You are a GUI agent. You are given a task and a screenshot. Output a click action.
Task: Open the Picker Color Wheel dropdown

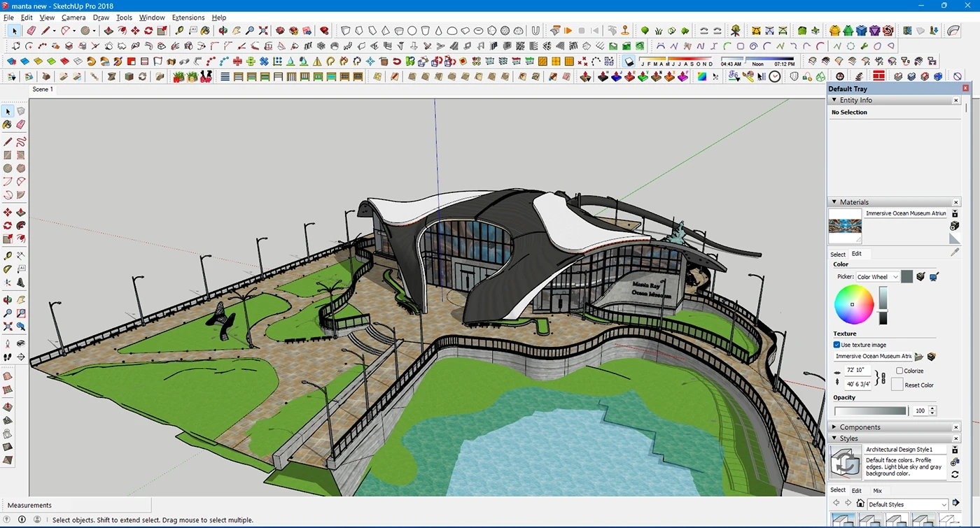point(878,277)
